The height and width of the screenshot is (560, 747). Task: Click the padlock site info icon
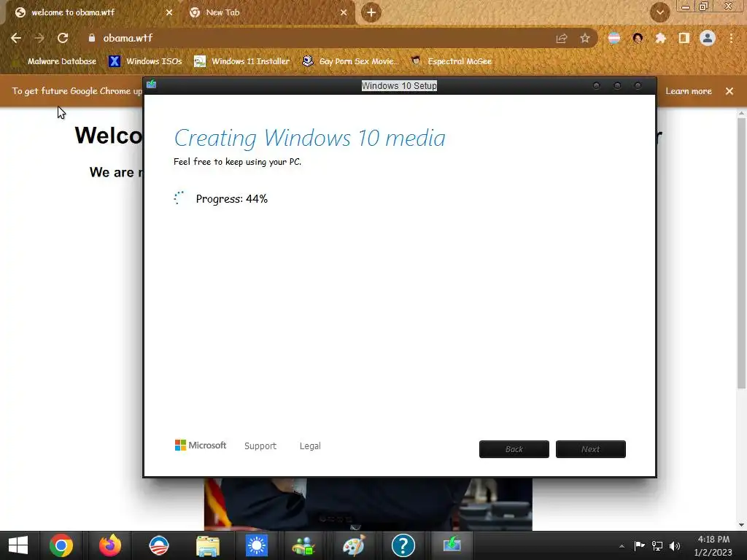tap(92, 38)
